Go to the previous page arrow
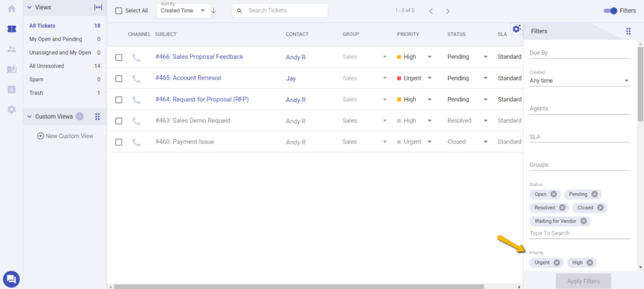644x289 pixels. pos(431,11)
